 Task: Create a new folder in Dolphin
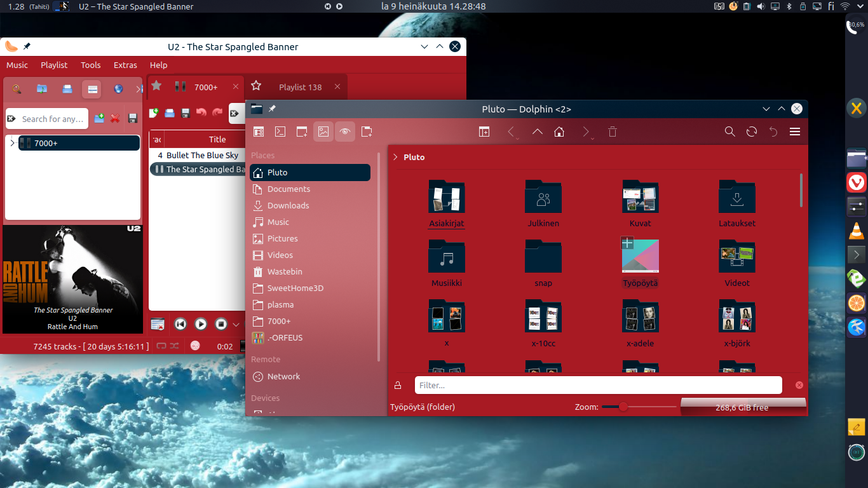pyautogui.click(x=367, y=132)
